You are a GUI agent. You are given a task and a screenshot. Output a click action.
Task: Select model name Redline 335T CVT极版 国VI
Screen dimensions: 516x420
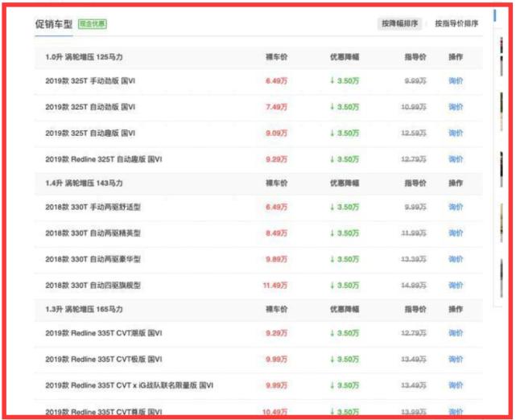104,359
